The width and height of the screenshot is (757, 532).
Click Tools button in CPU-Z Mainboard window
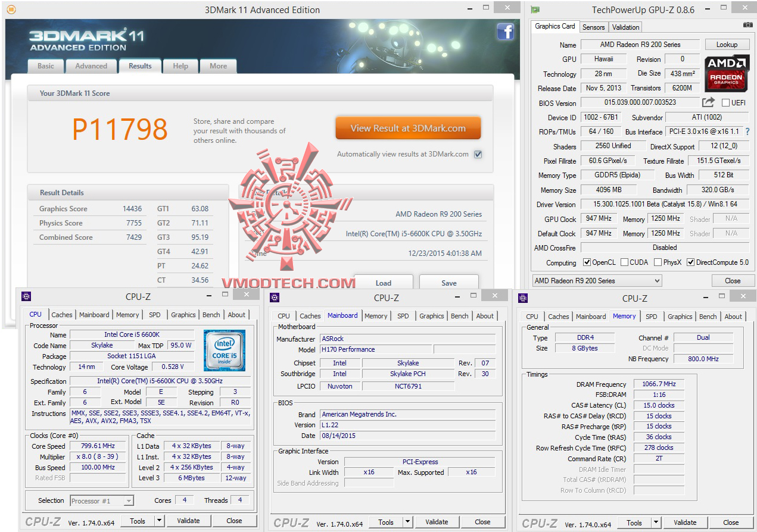(386, 522)
